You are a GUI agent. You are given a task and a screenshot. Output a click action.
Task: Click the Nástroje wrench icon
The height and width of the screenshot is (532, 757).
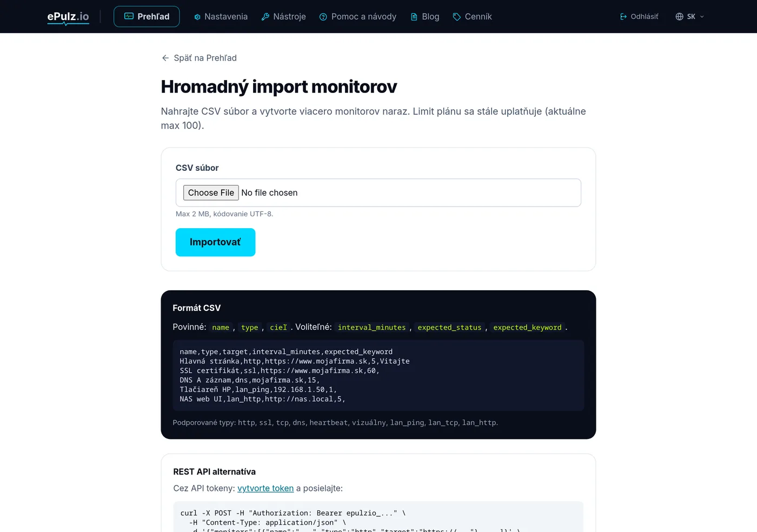265,17
